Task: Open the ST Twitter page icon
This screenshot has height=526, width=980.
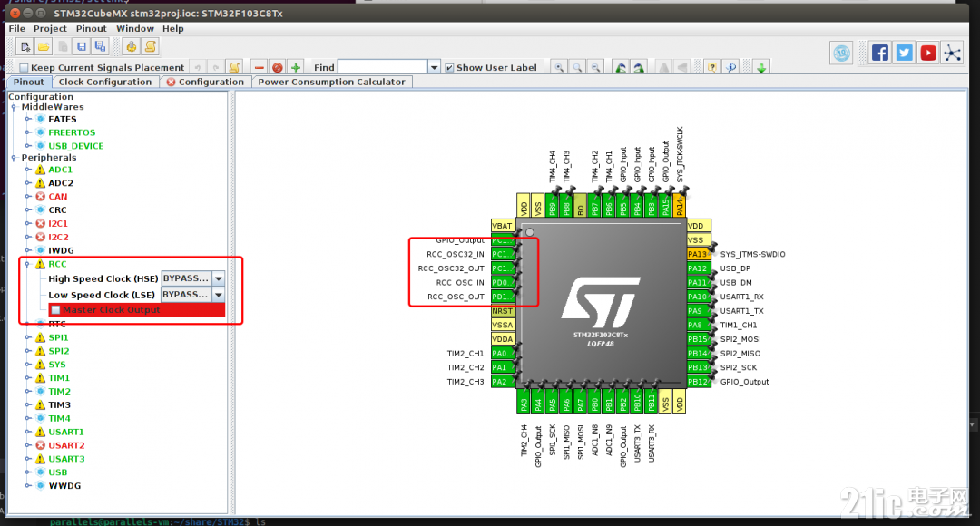Action: point(905,53)
